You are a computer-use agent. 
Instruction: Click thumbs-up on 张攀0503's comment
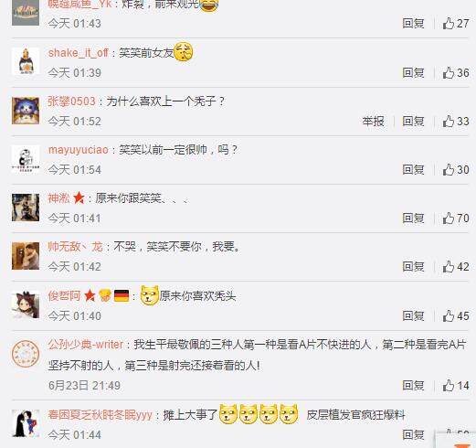tap(449, 121)
